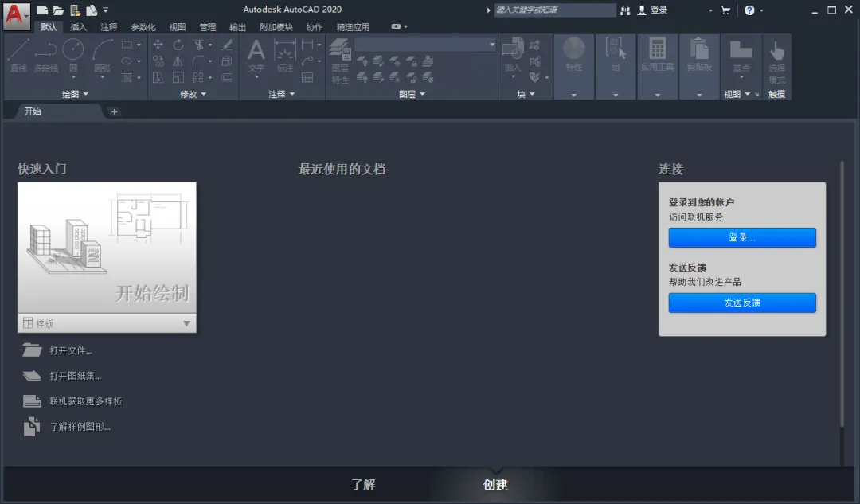
Task: Click the 打开文件... link
Action: [x=71, y=350]
